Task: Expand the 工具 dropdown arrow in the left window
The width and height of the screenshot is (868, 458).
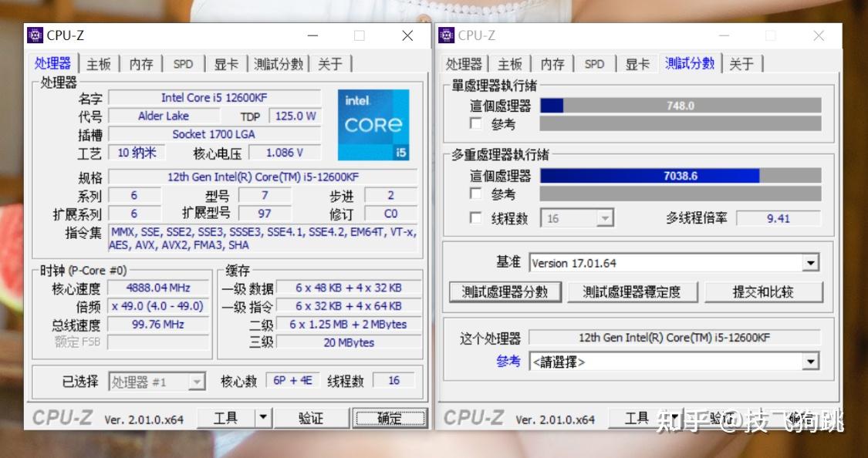Action: (264, 418)
